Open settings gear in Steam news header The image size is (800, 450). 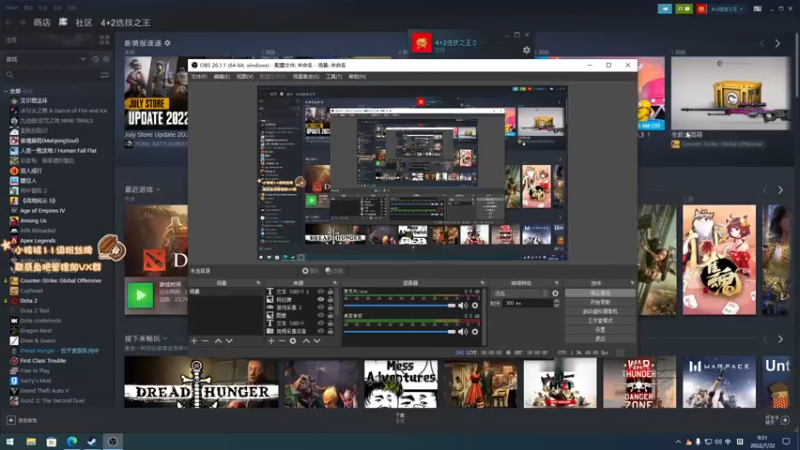(167, 43)
